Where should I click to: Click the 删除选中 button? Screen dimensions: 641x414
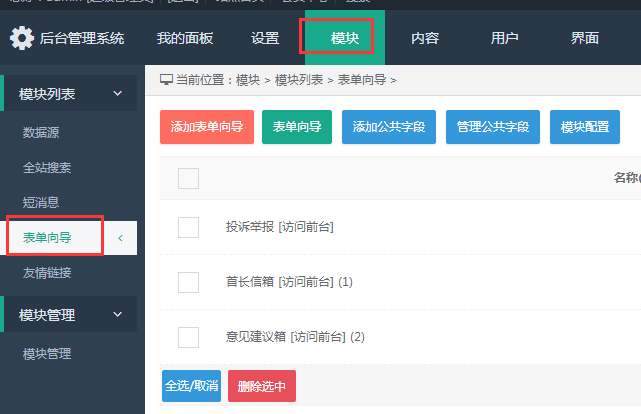pyautogui.click(x=262, y=386)
